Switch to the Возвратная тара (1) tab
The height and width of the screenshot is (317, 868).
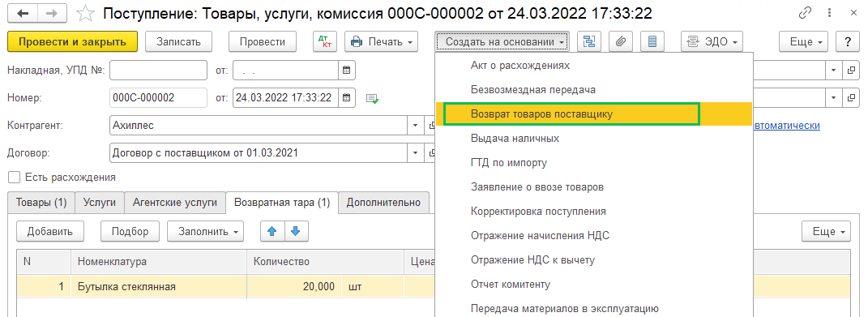282,203
